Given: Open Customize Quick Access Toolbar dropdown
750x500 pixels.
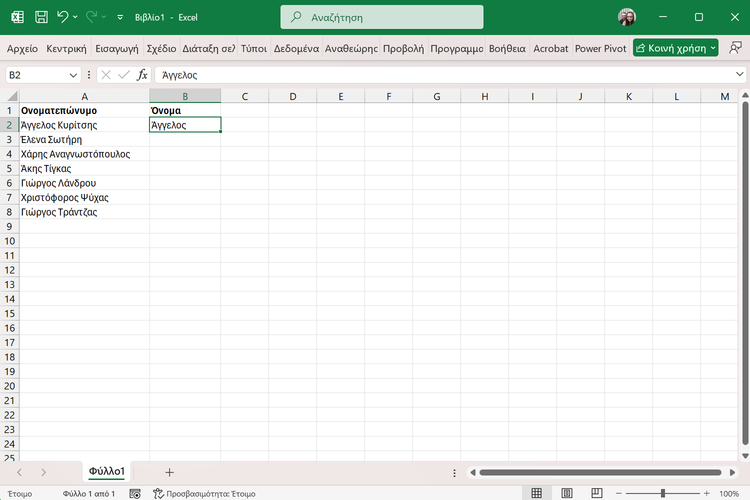Looking at the screenshot, I should (x=120, y=17).
